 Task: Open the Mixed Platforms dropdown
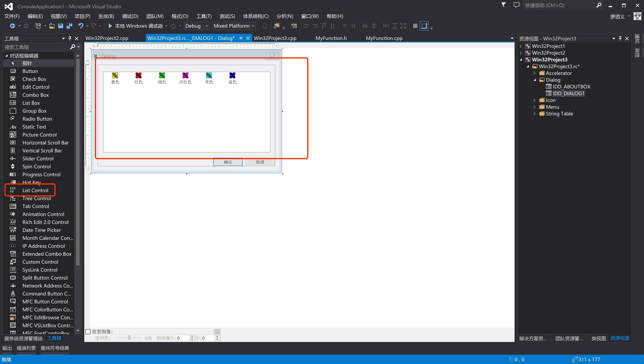pyautogui.click(x=253, y=26)
